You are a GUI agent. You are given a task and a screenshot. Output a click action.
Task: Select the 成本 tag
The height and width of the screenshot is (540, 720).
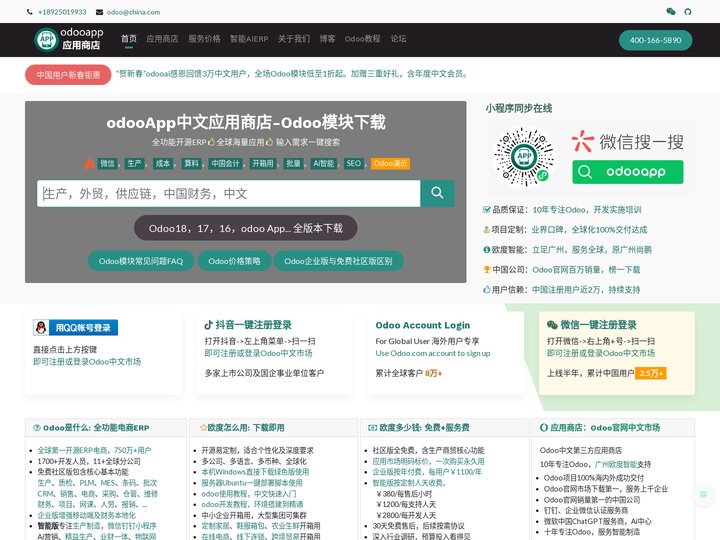[163, 163]
